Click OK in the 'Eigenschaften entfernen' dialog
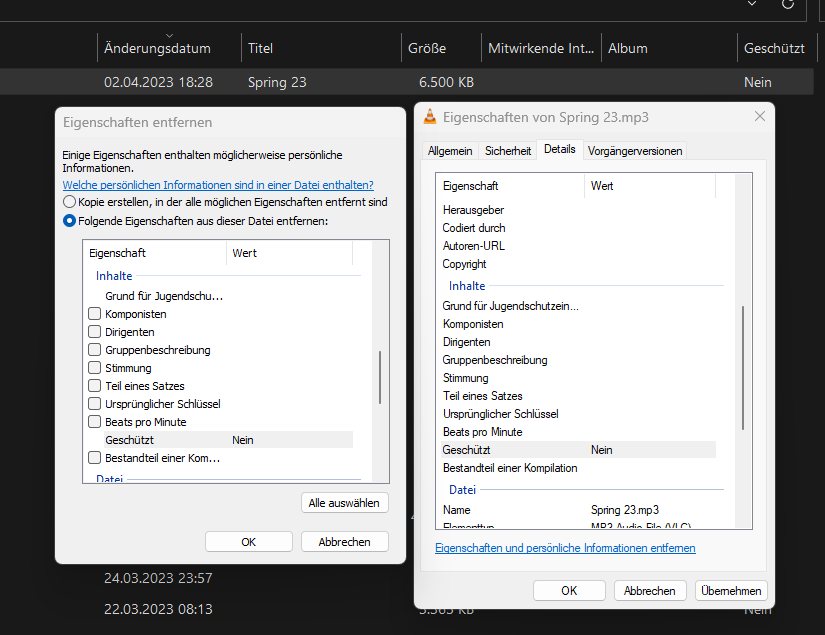 [x=248, y=542]
